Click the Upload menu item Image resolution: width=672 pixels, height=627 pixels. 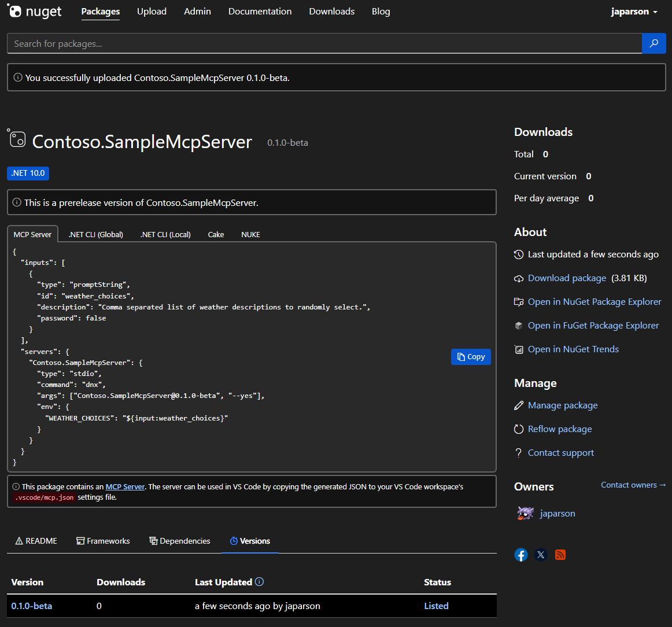[x=152, y=11]
